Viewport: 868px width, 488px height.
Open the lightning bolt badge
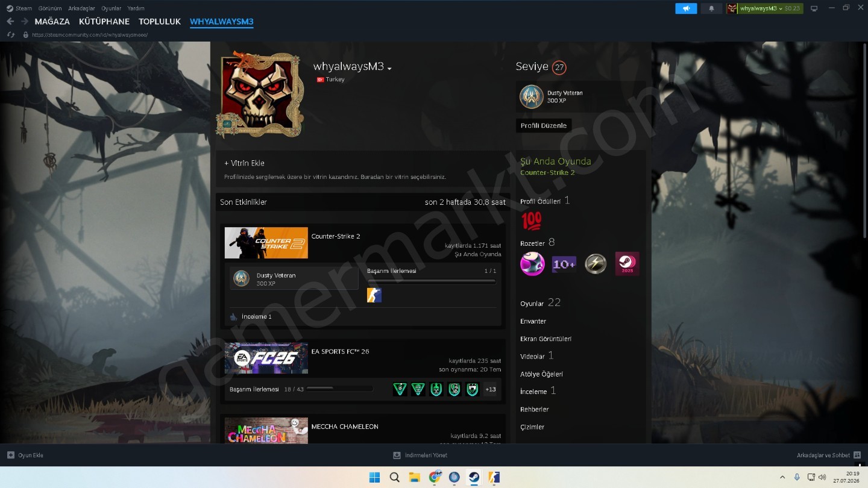(596, 264)
